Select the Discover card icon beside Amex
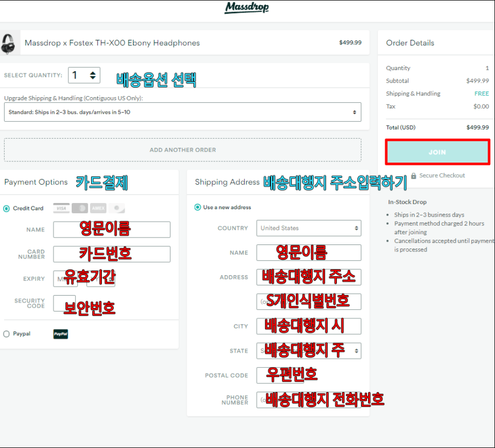 (x=117, y=208)
